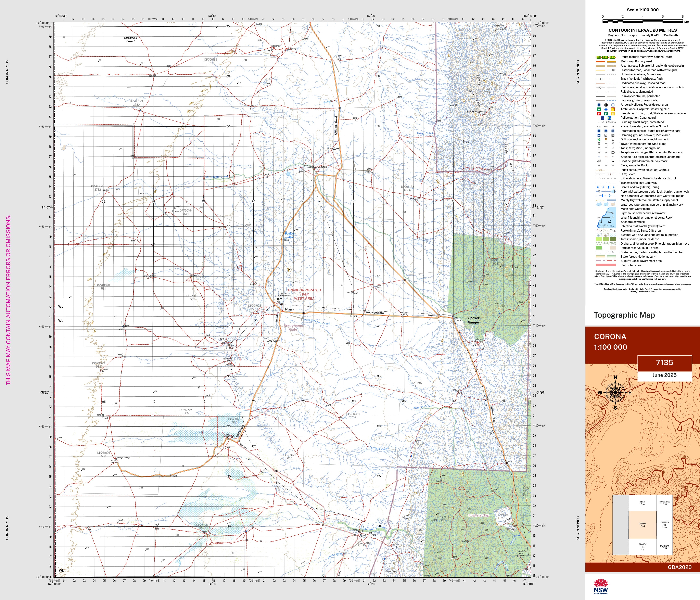The height and width of the screenshot is (600, 700).
Task: Click the green Golf course icon
Action: (599, 140)
